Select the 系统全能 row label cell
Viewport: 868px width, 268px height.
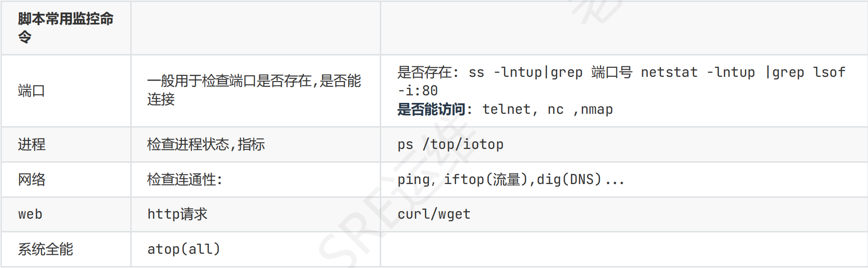pos(66,249)
